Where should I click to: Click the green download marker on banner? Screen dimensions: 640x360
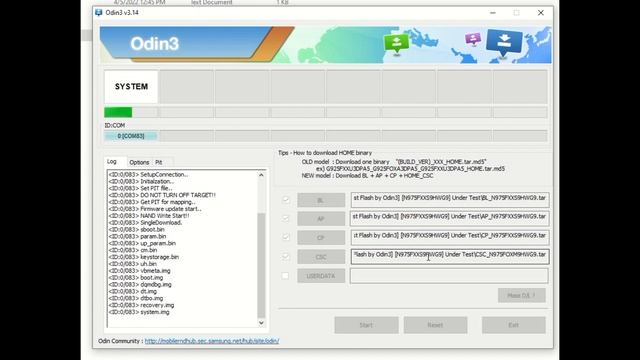(x=396, y=43)
